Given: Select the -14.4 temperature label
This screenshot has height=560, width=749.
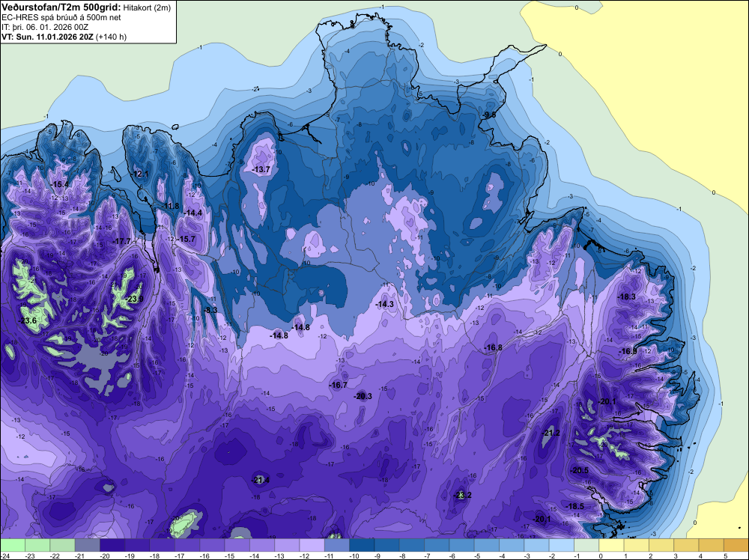Looking at the screenshot, I should pos(192,213).
